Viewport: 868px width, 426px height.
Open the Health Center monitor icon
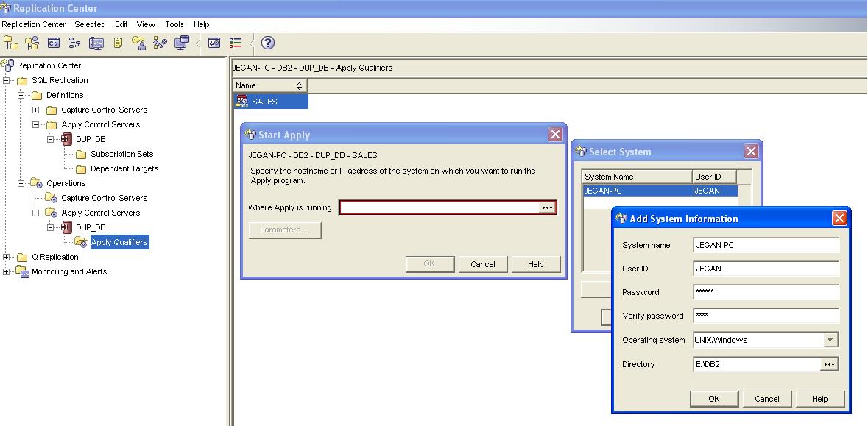[x=96, y=43]
